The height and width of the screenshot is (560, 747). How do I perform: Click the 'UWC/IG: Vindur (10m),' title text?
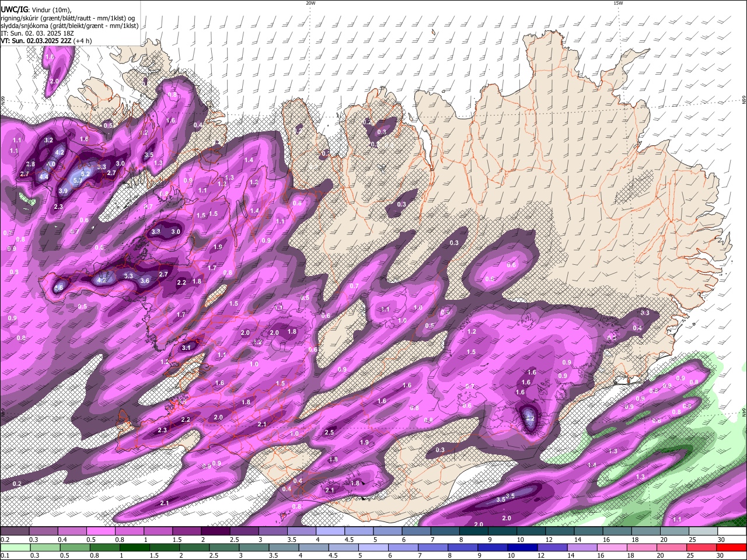coord(36,10)
